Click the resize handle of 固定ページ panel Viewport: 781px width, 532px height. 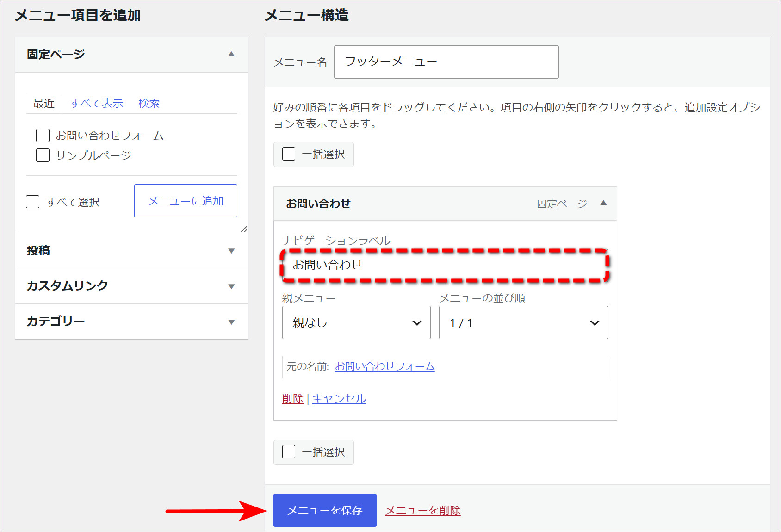244,229
